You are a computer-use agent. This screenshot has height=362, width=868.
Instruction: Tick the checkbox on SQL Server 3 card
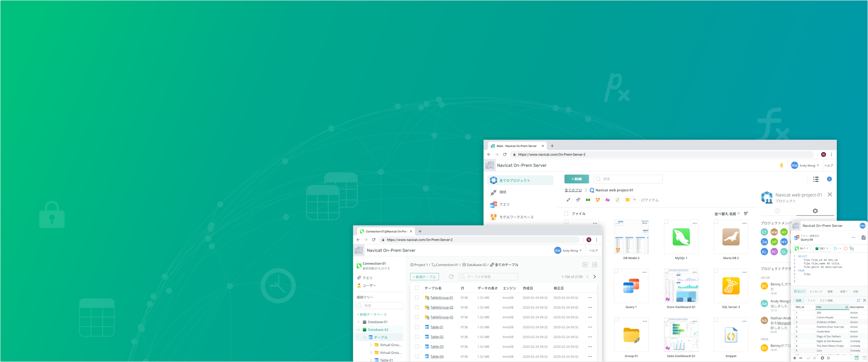(x=716, y=271)
